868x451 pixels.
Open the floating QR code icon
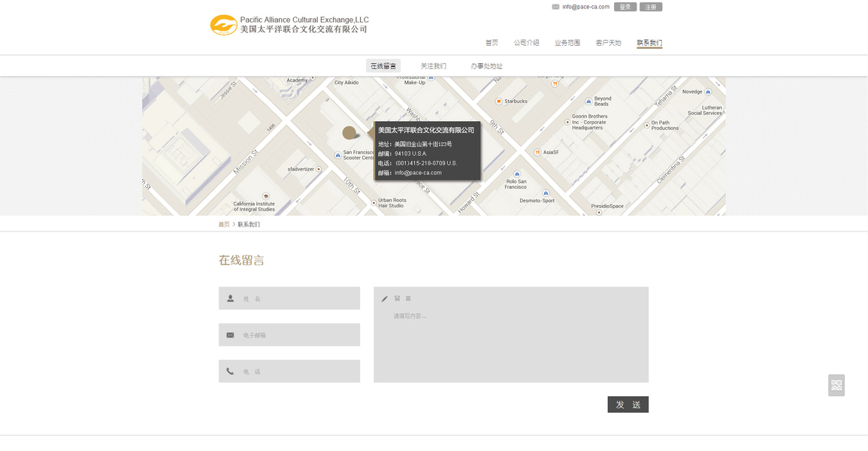[836, 385]
